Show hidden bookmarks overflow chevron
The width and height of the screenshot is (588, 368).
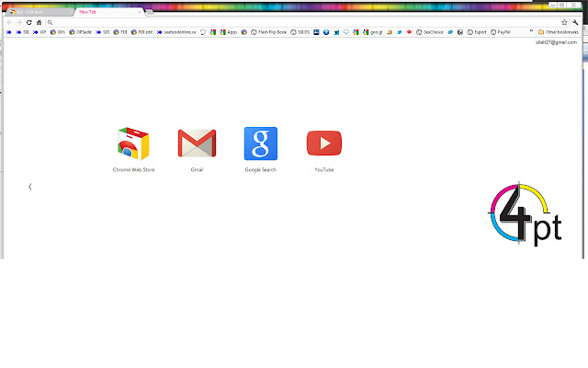[531, 31]
